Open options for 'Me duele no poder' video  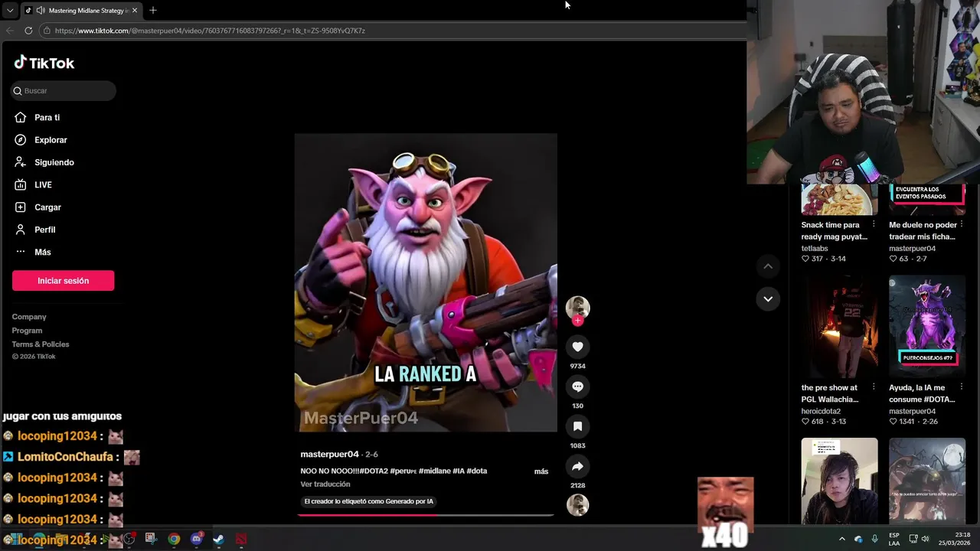click(x=962, y=225)
